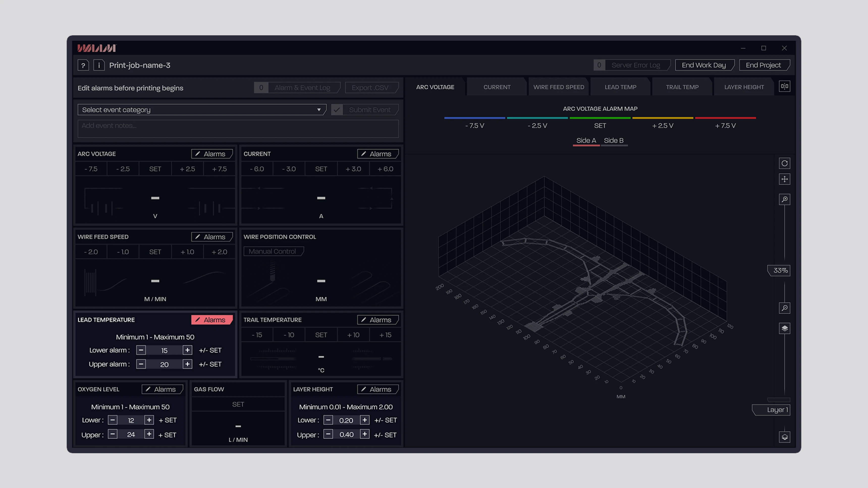Open the help question mark icon

coord(83,65)
